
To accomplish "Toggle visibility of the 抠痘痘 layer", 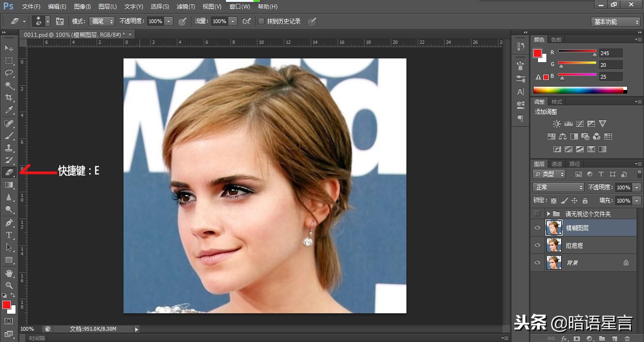I will click(537, 245).
